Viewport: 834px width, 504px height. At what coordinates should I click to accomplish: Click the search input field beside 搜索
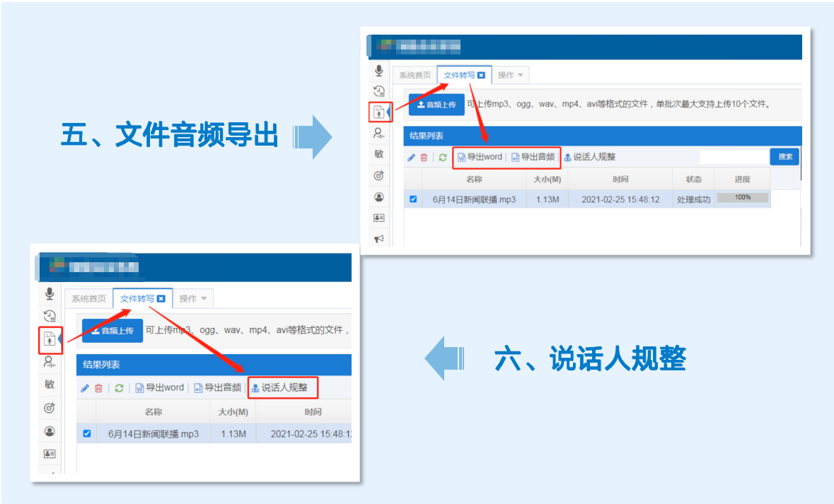(x=733, y=157)
